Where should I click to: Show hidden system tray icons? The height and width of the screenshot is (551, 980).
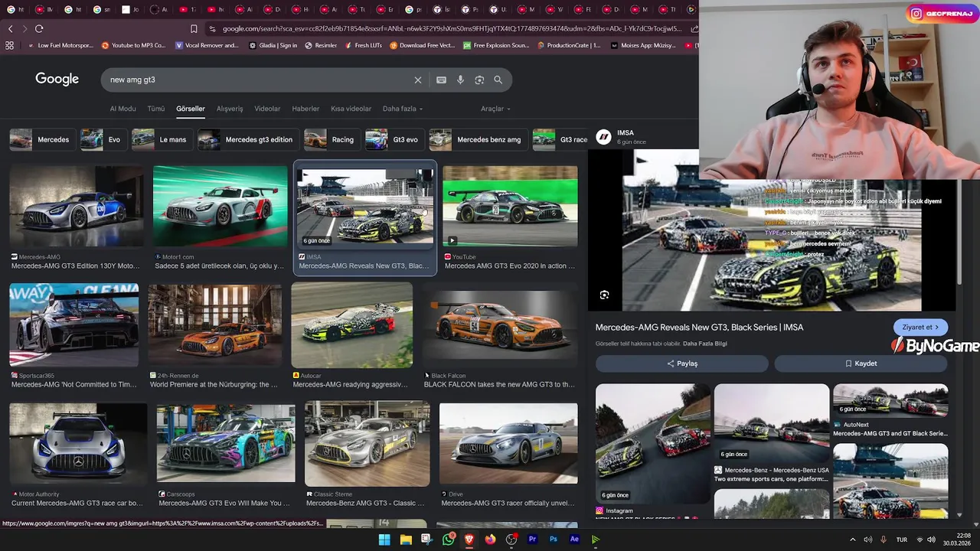(x=852, y=540)
